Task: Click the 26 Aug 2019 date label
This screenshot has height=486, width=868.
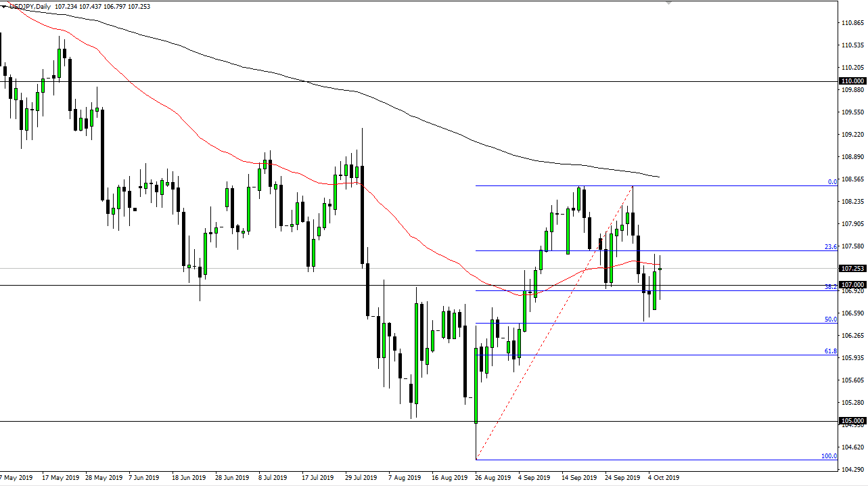Action: [x=493, y=478]
